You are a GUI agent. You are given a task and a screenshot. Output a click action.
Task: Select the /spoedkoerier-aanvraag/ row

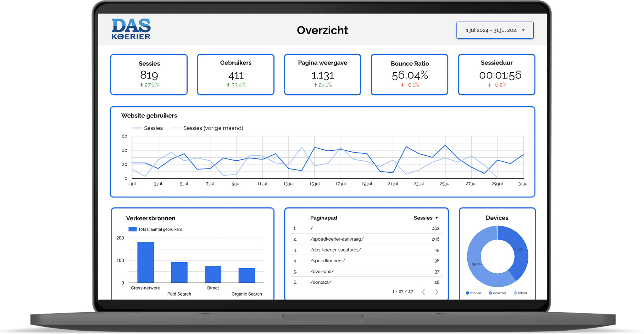click(x=366, y=239)
